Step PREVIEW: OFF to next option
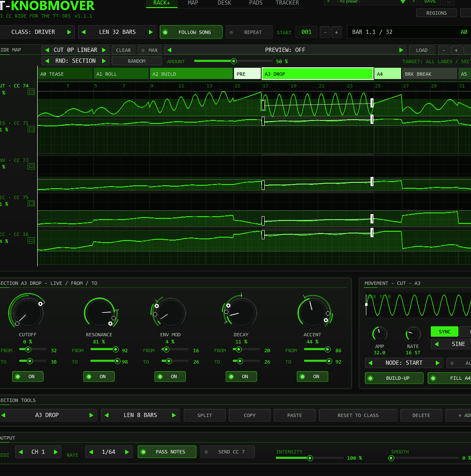Screen dimensions: 471x476 tap(401, 50)
